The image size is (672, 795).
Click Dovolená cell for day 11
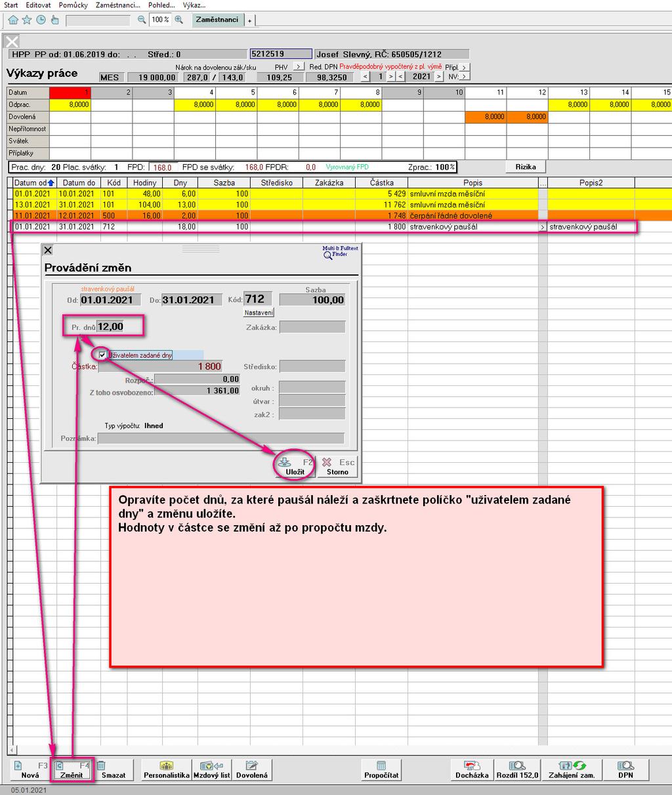click(x=486, y=117)
